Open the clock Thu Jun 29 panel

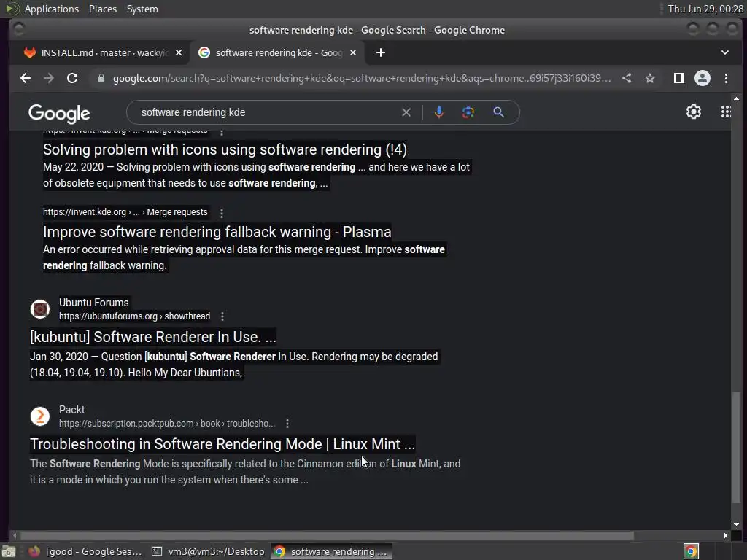(705, 9)
